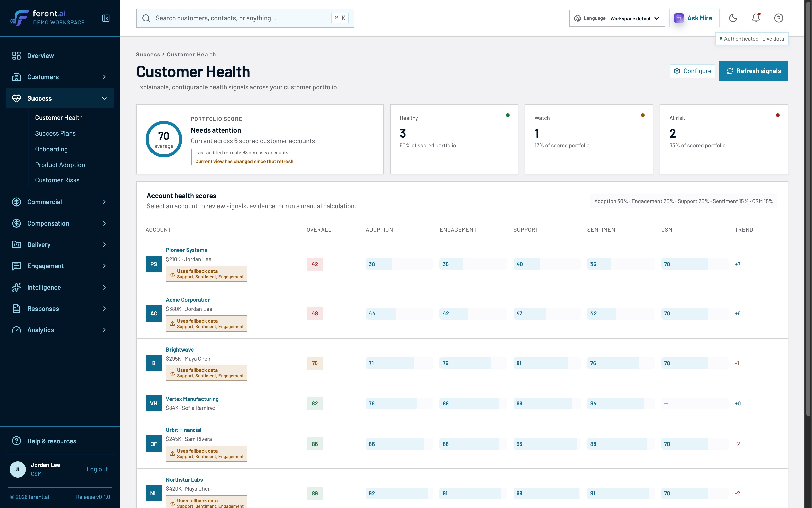
Task: Expand the Customers menu chevron
Action: tap(104, 77)
